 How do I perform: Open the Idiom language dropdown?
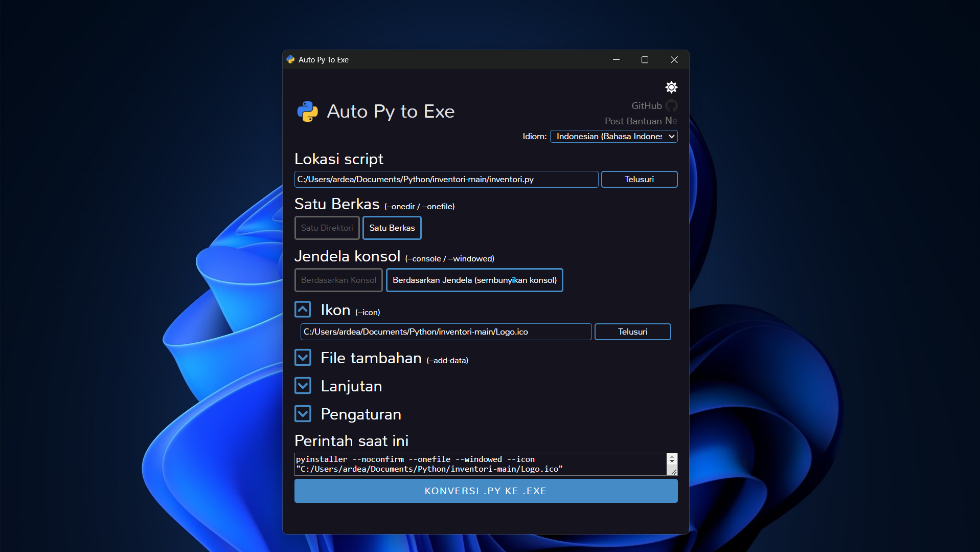[613, 136]
